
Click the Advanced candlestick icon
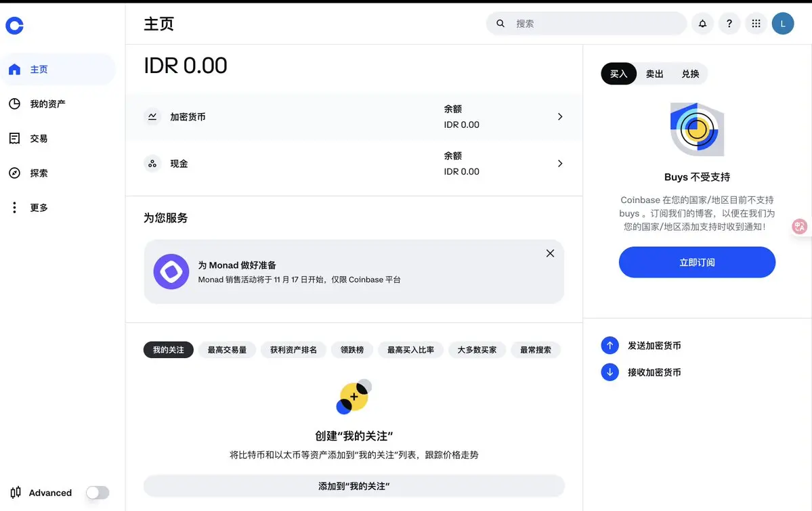[16, 492]
